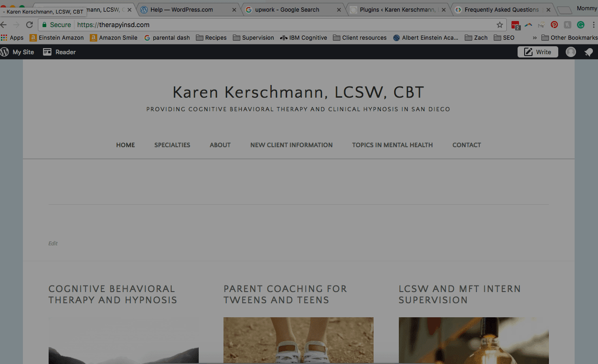Open the Pinterest extension icon

pyautogui.click(x=554, y=25)
